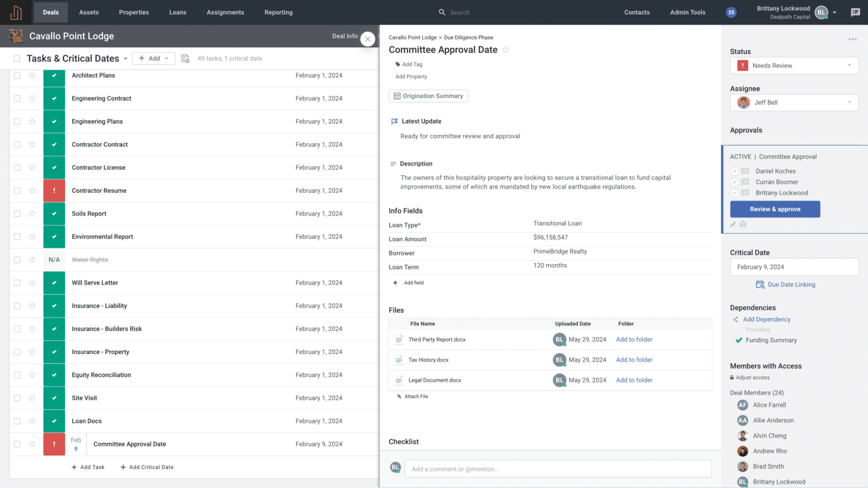Select the checkbox for Soils Report task
Viewport: 868px width, 488px height.
point(17,213)
